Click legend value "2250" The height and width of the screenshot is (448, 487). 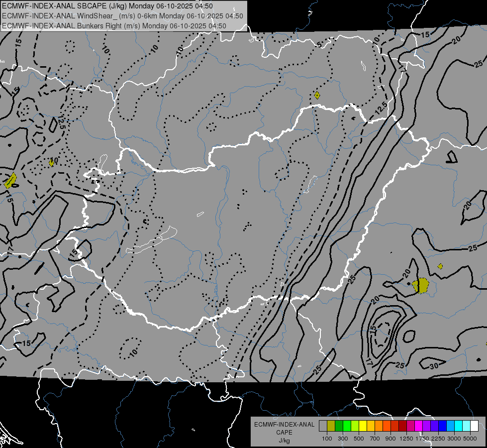click(438, 439)
